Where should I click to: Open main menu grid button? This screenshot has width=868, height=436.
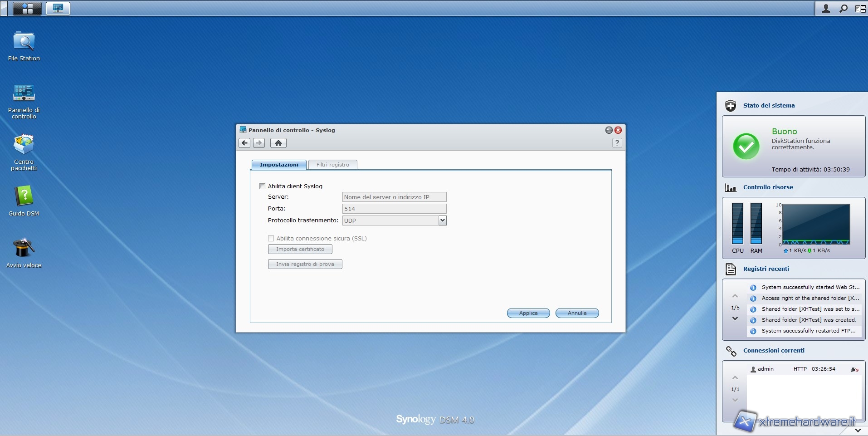click(27, 8)
